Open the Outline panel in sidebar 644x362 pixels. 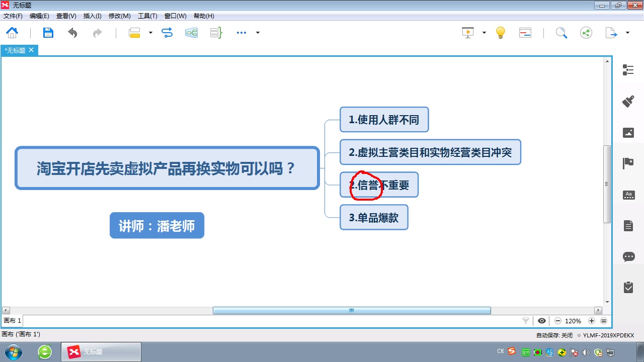point(628,70)
